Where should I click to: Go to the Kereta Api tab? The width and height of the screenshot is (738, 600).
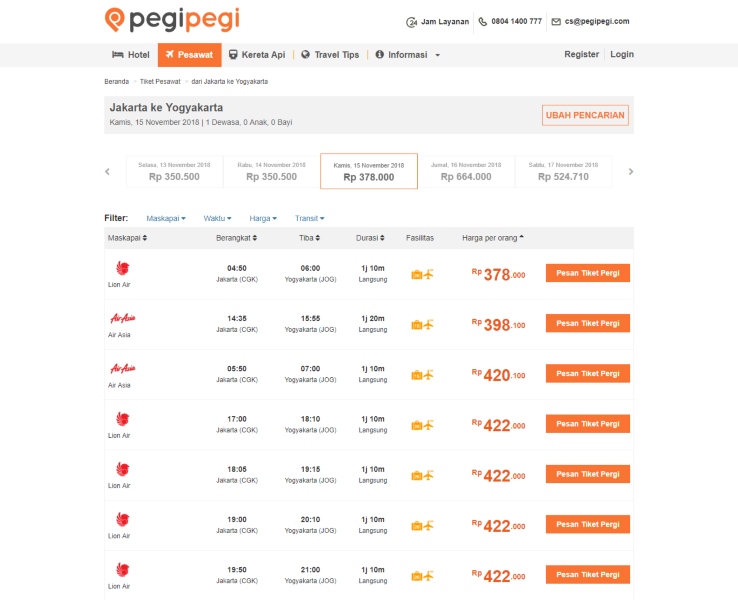tap(257, 55)
